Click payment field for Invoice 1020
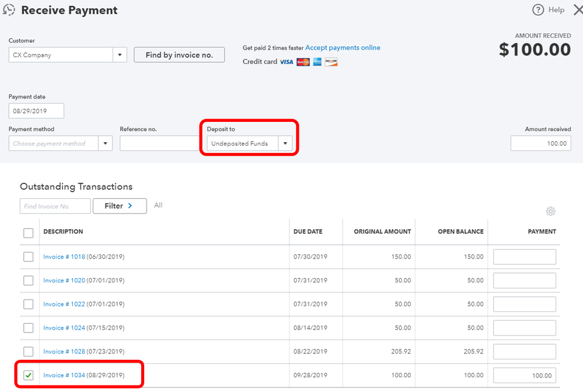Viewport: 583px width, 392px height. (525, 281)
